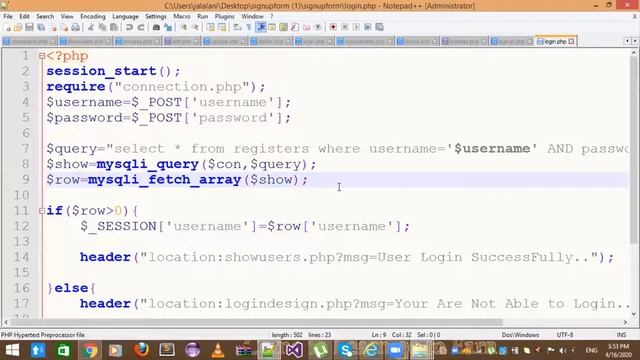640x360 pixels.
Task: Save the file with the floppy disk icon
Action: point(29,27)
